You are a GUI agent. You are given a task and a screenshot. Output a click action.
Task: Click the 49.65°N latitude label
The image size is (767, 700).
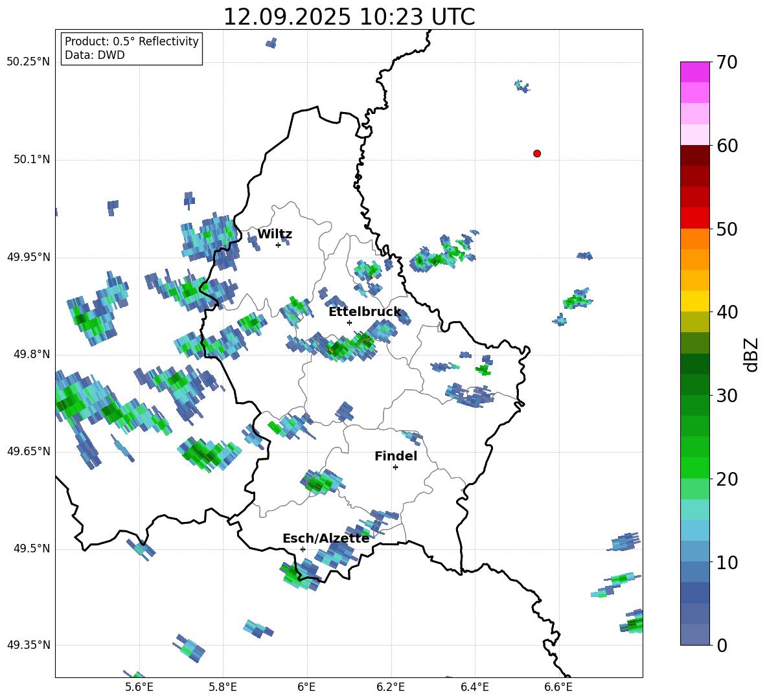[x=29, y=451]
